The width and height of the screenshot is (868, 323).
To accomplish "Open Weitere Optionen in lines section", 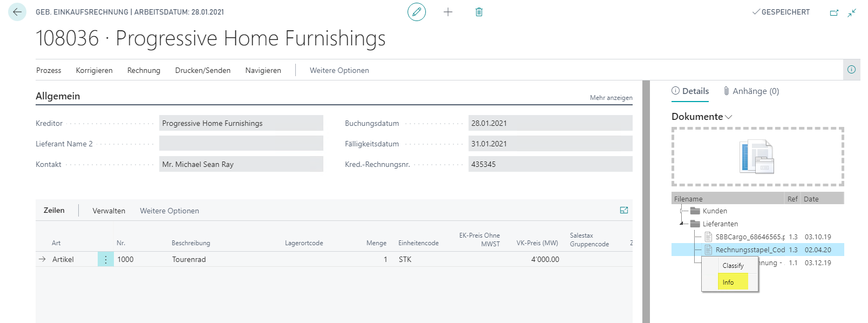I will (169, 211).
